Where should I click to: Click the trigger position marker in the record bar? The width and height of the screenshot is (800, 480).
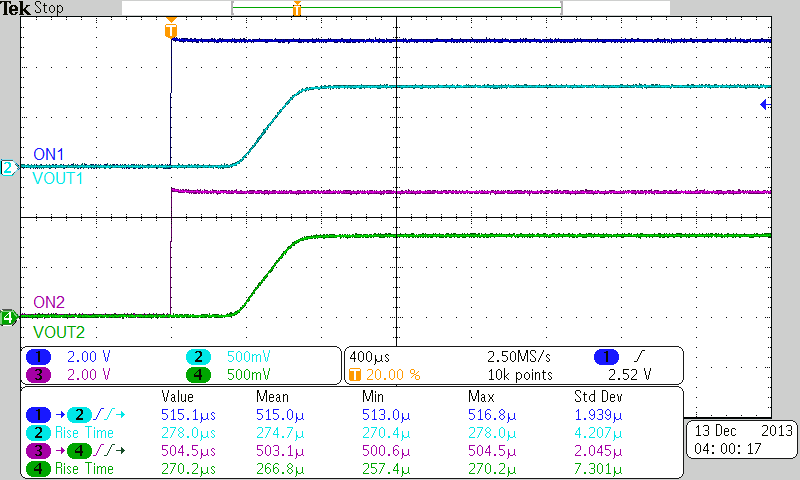pyautogui.click(x=296, y=8)
